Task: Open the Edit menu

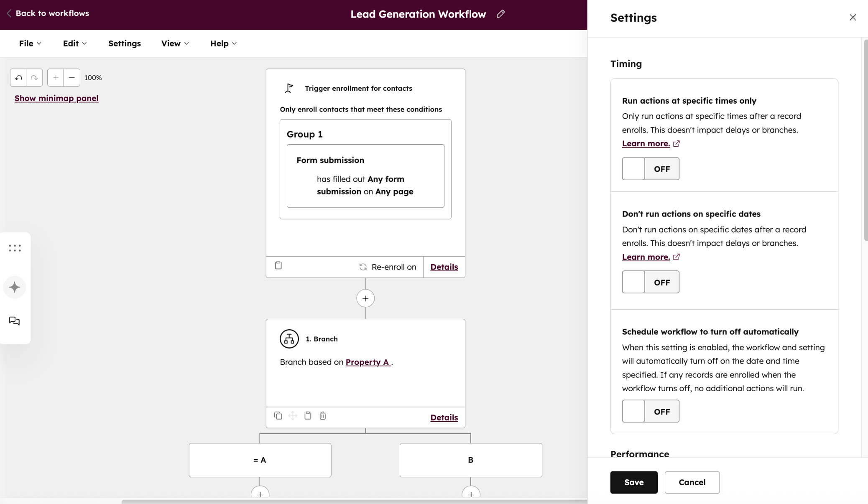Action: 74,43
